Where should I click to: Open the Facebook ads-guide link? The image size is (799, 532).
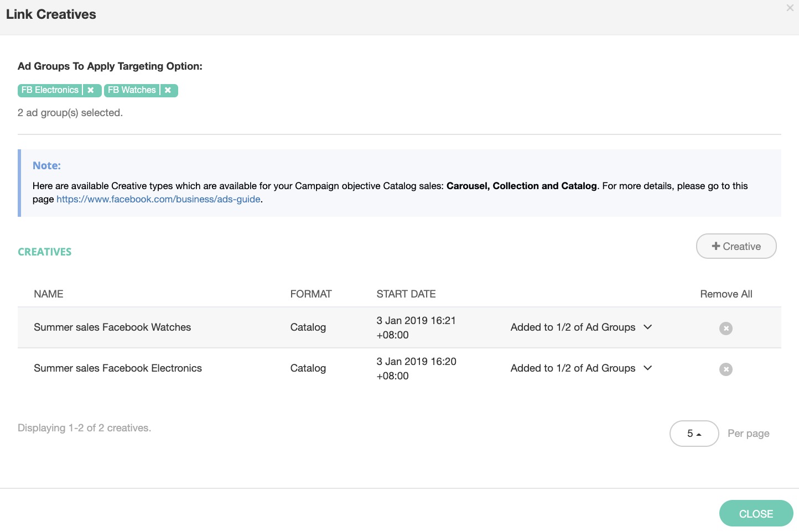coord(158,199)
